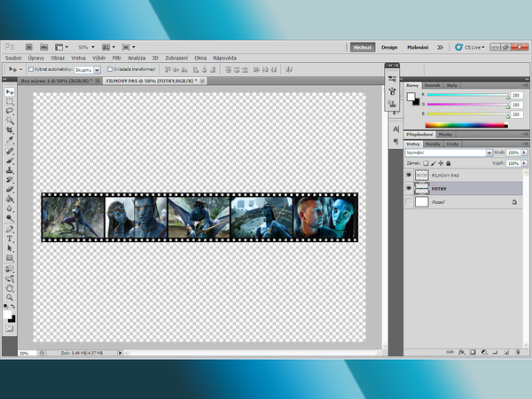
Task: Open the 'Skupinu' auto-select dropdown
Action: pyautogui.click(x=87, y=68)
